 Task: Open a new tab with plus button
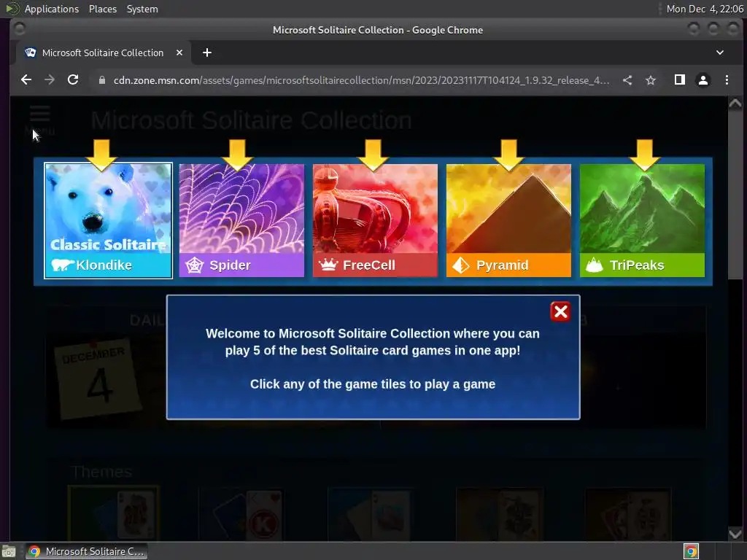point(206,52)
